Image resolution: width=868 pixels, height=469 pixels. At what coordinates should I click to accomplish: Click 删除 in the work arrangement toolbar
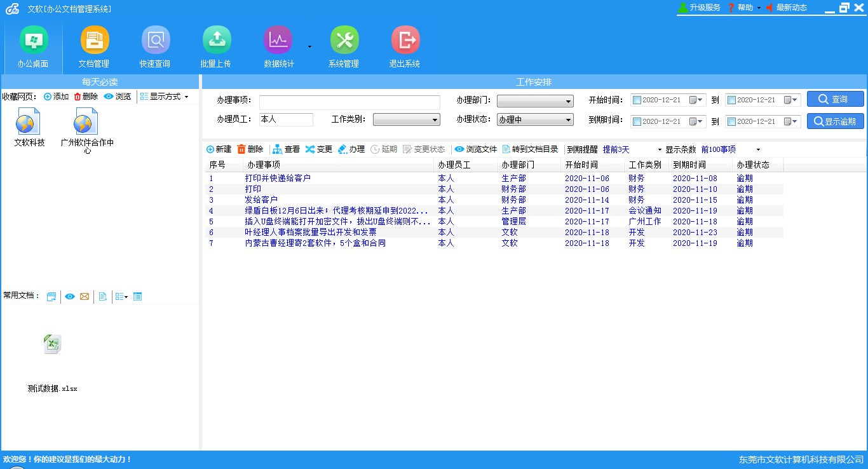coord(250,149)
